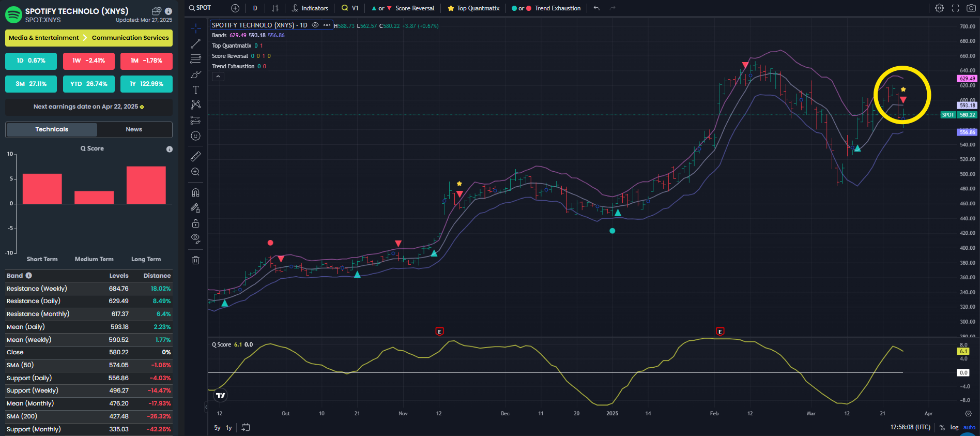
Task: Click the Band table info icon
Action: (x=29, y=276)
